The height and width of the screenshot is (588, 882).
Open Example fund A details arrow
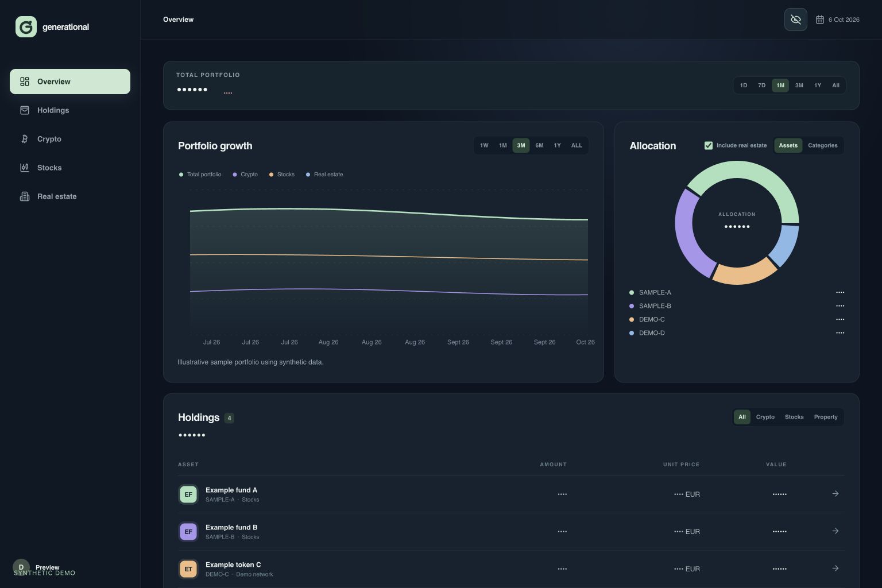pyautogui.click(x=835, y=494)
